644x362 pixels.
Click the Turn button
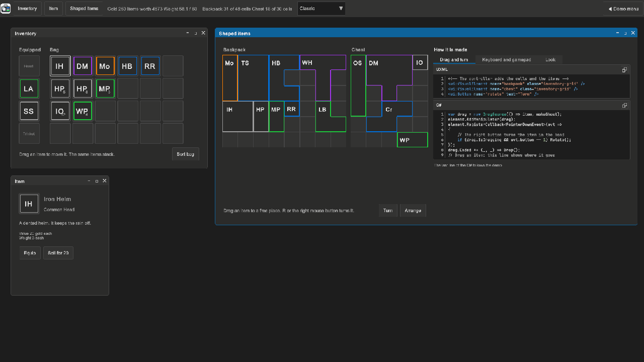(388, 210)
